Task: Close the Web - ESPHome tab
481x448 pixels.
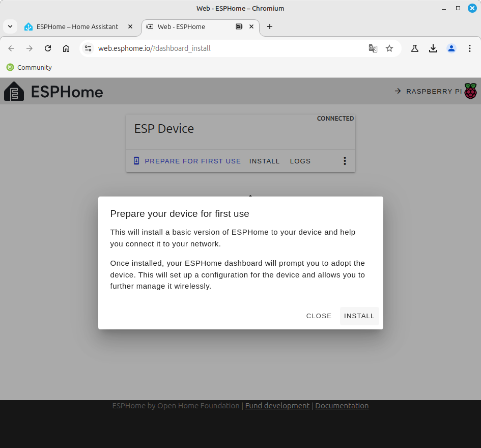Action: pyautogui.click(x=251, y=26)
